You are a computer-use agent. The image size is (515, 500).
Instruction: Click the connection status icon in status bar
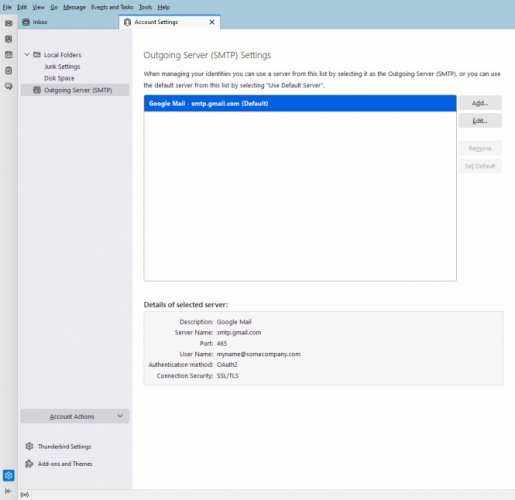(x=25, y=495)
